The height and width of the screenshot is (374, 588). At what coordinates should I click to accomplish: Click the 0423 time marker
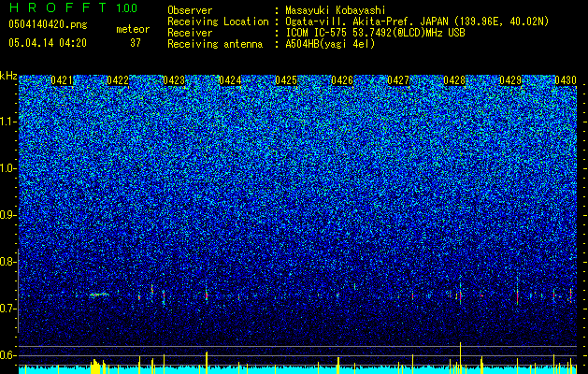click(x=175, y=80)
